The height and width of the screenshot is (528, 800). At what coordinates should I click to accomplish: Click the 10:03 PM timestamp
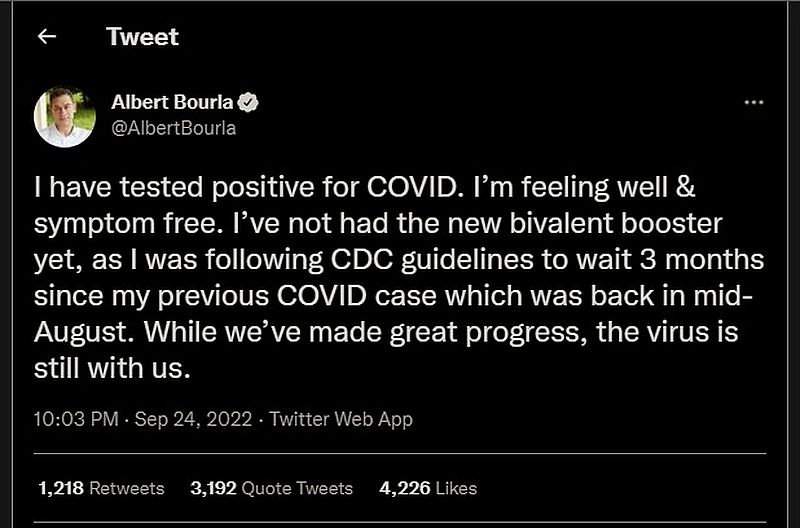coord(71,419)
